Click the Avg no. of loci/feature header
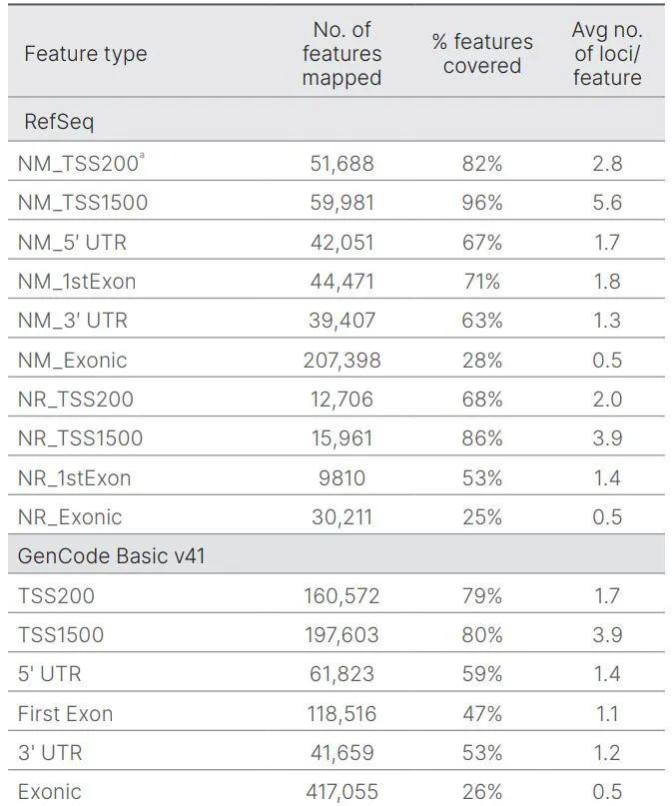The image size is (672, 806). (607, 54)
